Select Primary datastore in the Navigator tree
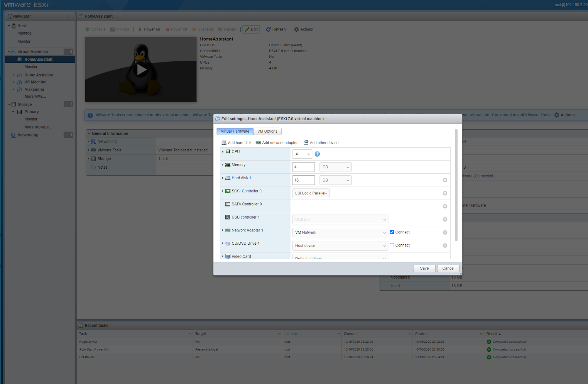The width and height of the screenshot is (588, 384). (32, 112)
